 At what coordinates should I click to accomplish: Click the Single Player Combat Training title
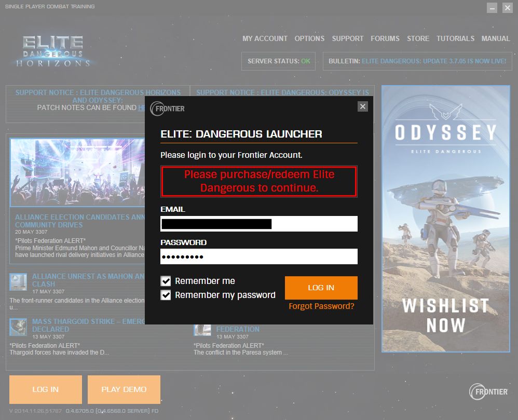[x=50, y=7]
